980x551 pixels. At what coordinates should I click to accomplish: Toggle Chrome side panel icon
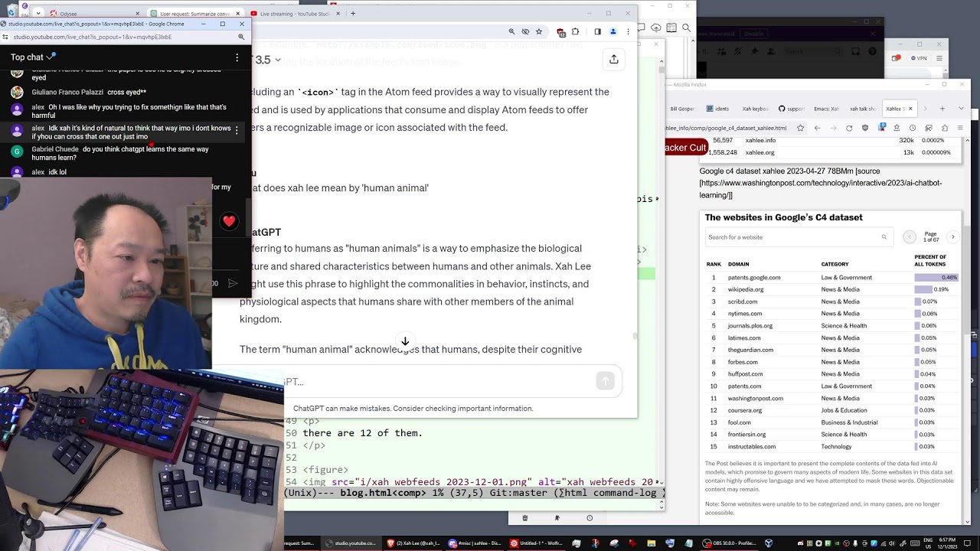coord(597,32)
